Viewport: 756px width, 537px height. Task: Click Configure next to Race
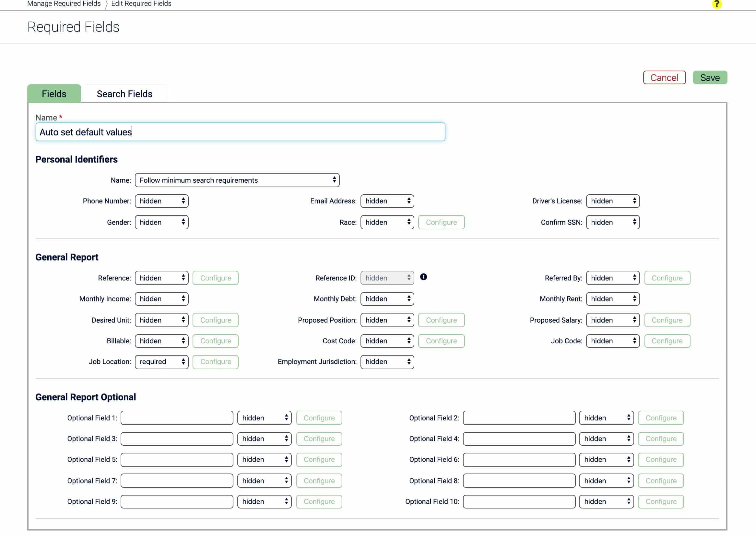click(441, 222)
